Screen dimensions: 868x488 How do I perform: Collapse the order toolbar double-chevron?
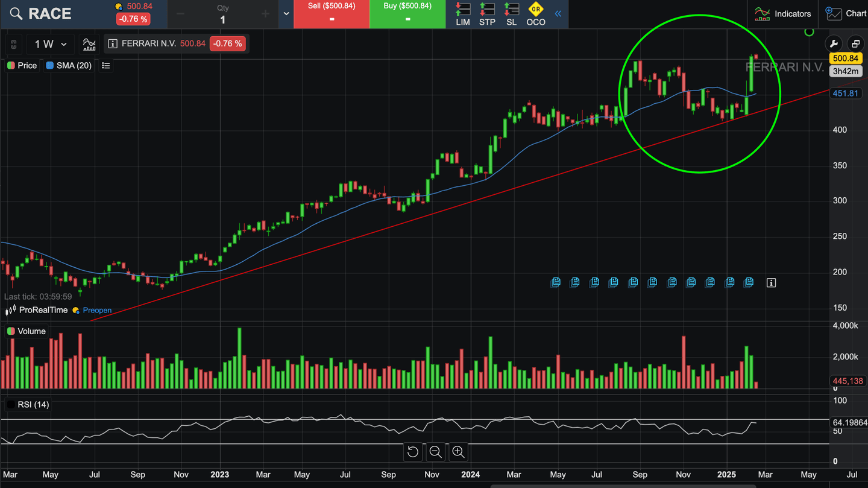(558, 14)
